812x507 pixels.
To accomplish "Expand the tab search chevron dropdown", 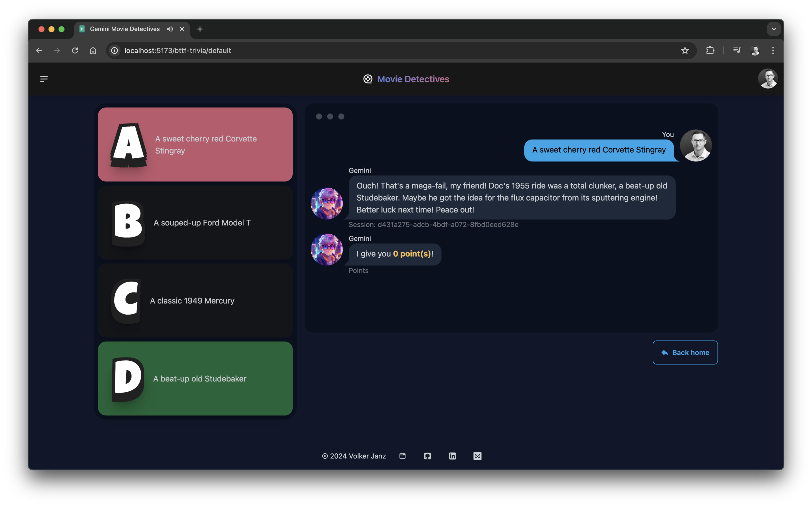I will pos(774,29).
